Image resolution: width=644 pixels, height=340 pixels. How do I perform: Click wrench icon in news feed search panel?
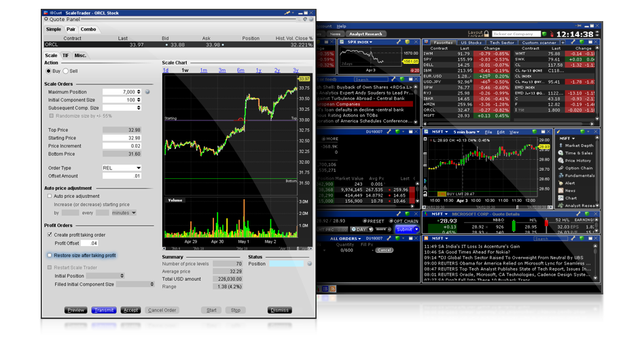coord(393,79)
